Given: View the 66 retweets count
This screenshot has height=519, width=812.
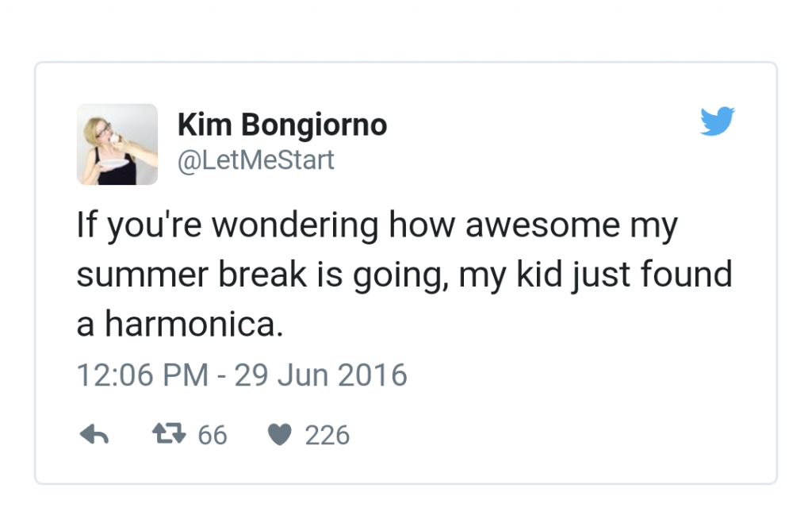Looking at the screenshot, I should pos(212,435).
